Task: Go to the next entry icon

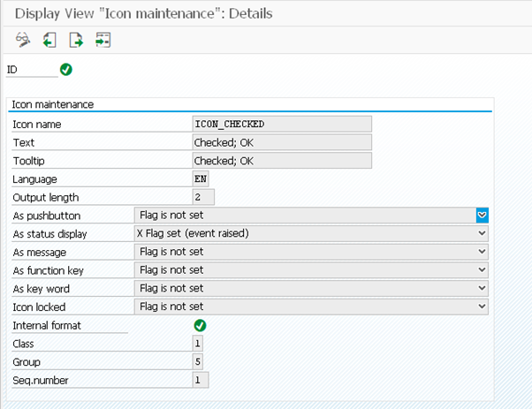Action: click(x=77, y=40)
